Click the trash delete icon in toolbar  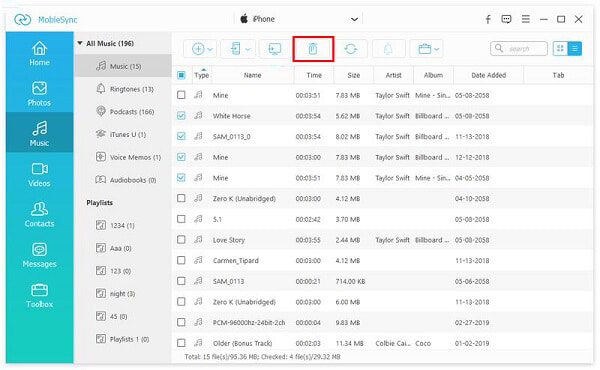(313, 49)
